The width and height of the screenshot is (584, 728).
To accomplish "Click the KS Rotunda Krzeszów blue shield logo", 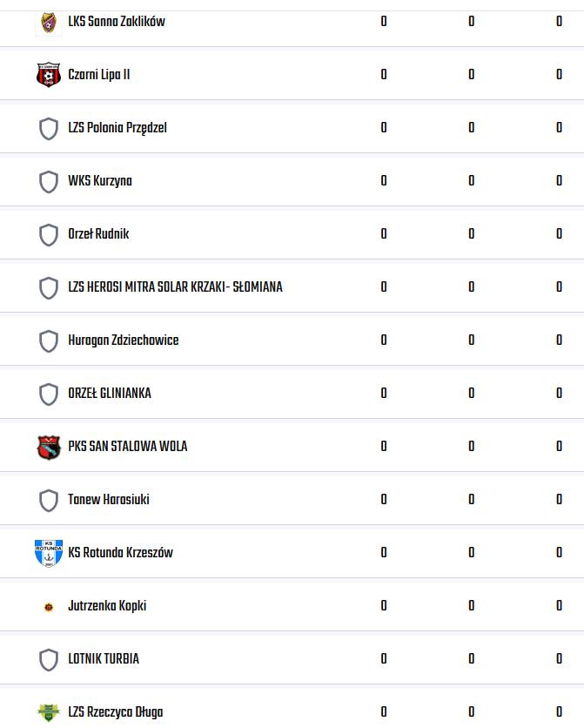I will click(x=49, y=553).
